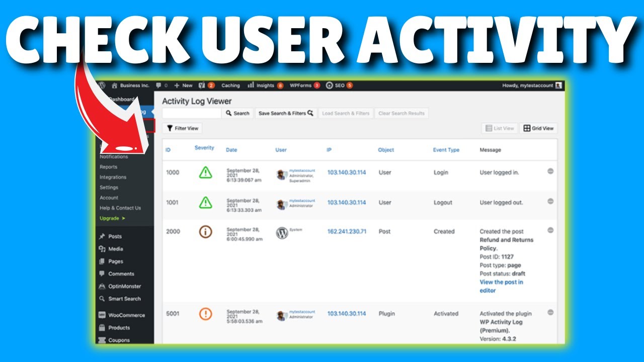
Task: Sort the log by Severity column
Action: tap(204, 148)
